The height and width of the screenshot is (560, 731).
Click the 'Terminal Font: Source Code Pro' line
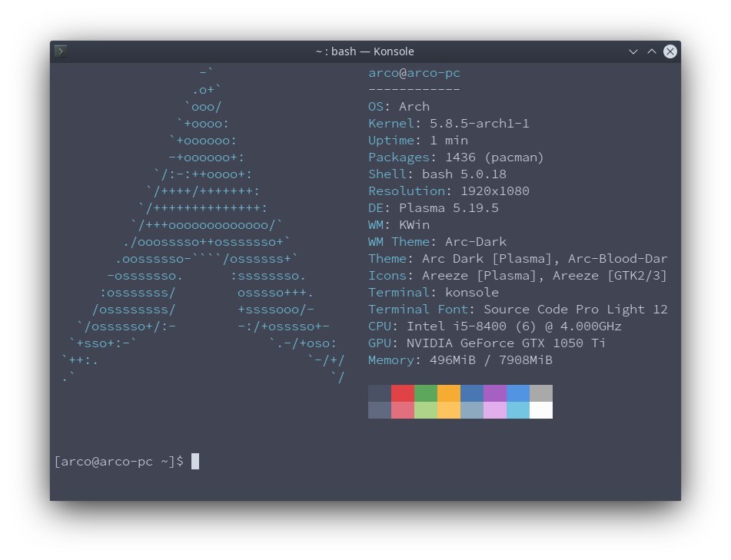pyautogui.click(x=517, y=310)
